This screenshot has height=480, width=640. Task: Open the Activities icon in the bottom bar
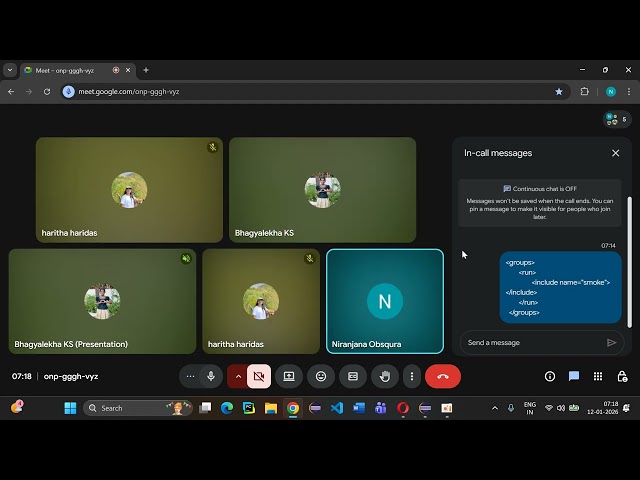[598, 376]
